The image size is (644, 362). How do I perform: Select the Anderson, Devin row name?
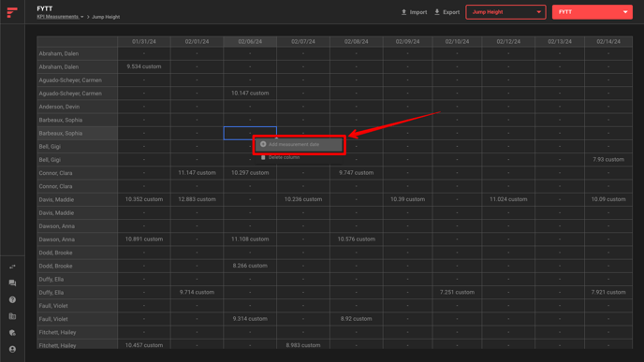tap(77, 107)
